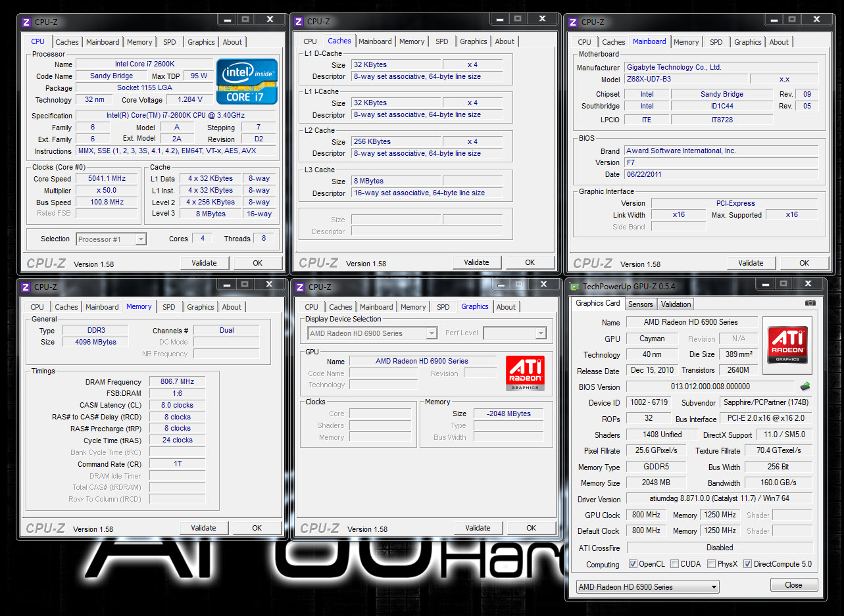Select the GPU-Z Graphics Card tab

[598, 303]
